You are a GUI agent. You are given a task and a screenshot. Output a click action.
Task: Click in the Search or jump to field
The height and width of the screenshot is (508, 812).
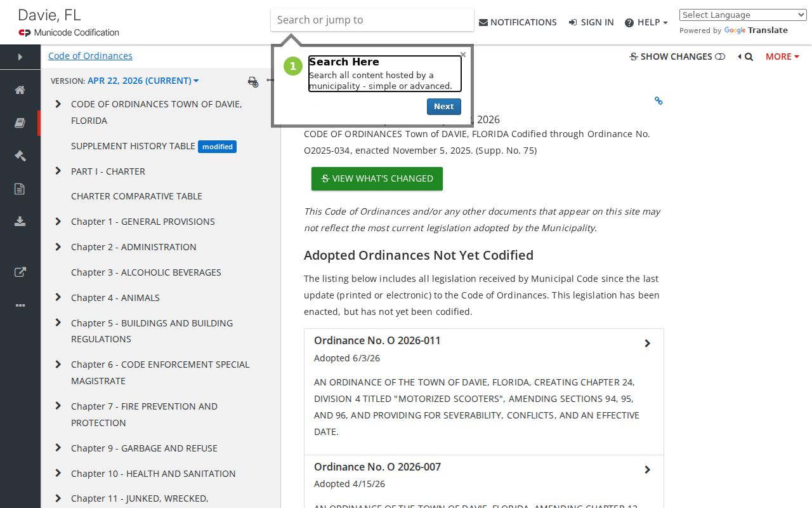click(372, 20)
